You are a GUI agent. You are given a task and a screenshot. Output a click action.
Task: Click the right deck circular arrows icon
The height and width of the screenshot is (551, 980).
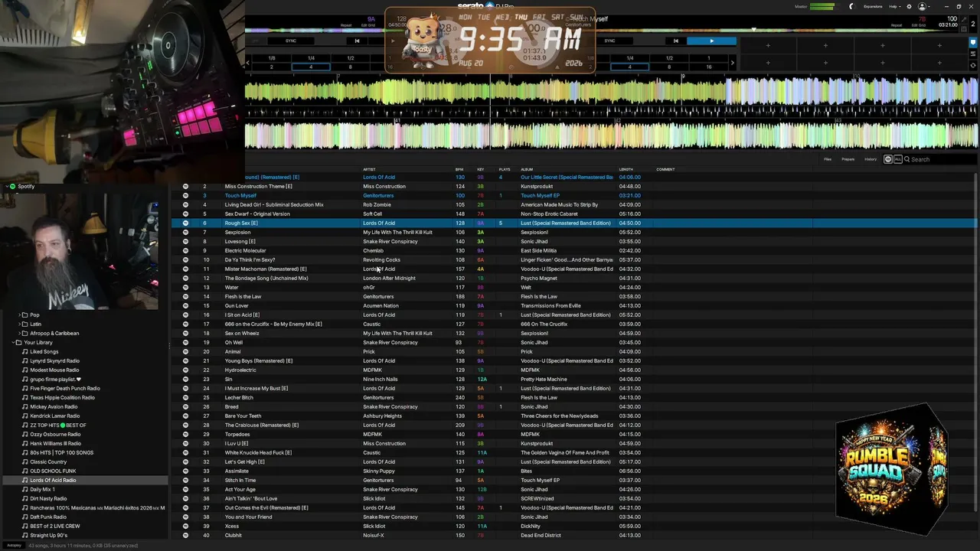point(972,66)
